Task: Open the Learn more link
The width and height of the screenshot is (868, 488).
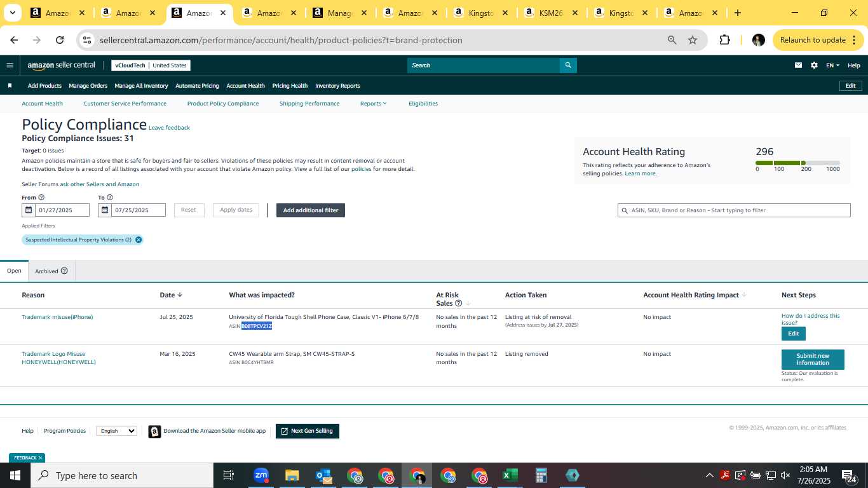Action: click(x=641, y=173)
